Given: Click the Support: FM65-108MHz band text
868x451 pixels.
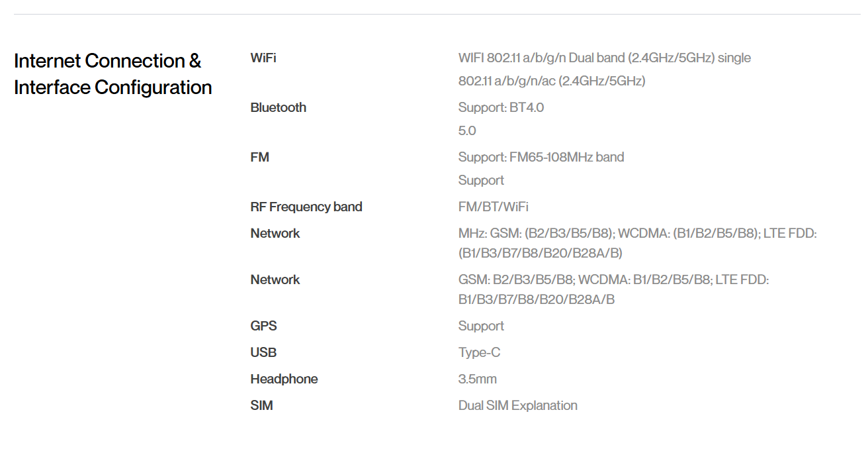Looking at the screenshot, I should coord(541,157).
